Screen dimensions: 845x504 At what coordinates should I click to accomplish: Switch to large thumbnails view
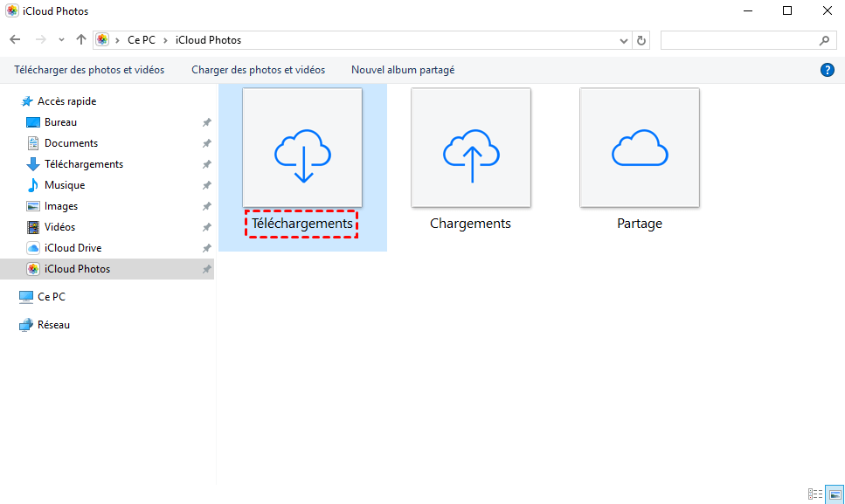[x=835, y=494]
